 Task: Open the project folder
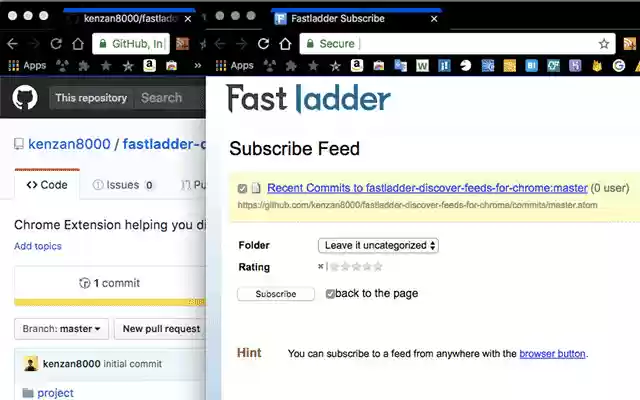pos(56,393)
